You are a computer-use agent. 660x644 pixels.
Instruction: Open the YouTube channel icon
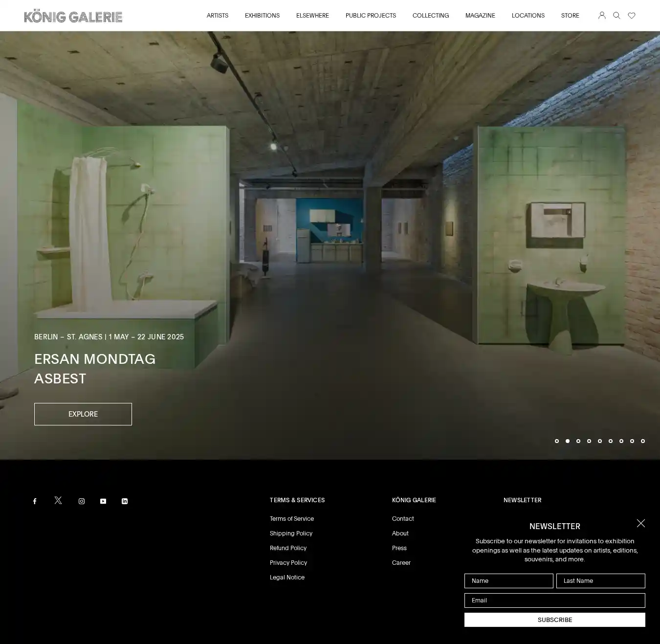click(103, 501)
